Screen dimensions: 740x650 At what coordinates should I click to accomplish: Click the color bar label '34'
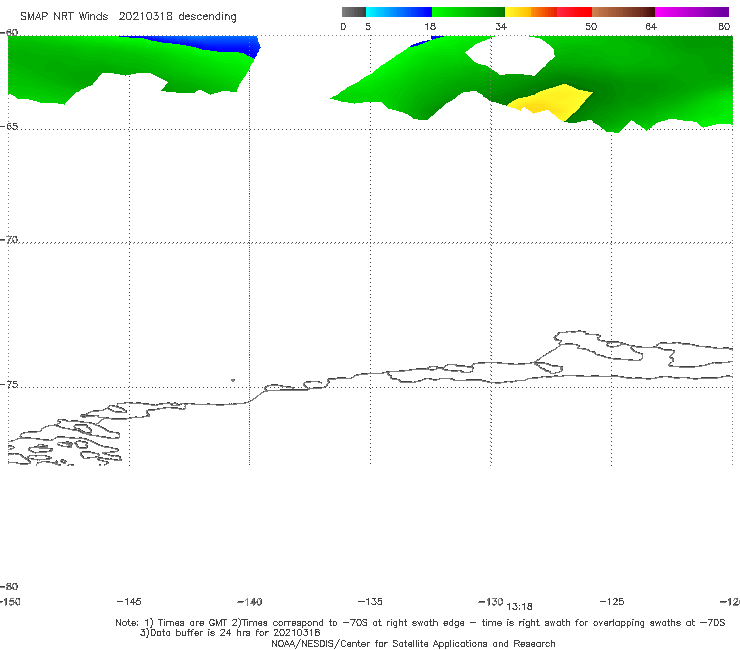click(x=501, y=26)
